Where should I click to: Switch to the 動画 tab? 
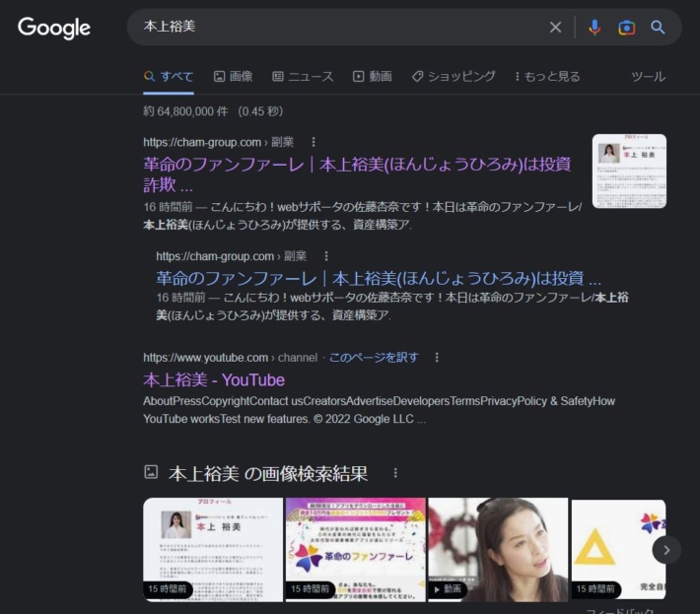tap(373, 76)
